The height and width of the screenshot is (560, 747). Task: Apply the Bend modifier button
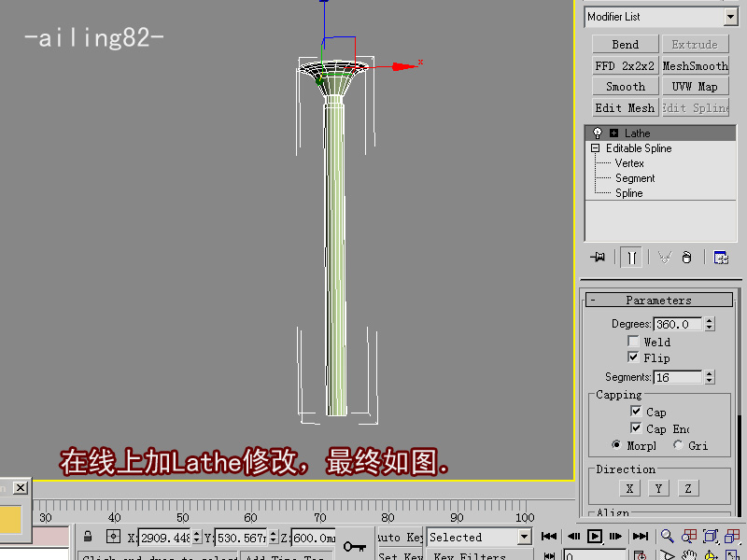[625, 44]
